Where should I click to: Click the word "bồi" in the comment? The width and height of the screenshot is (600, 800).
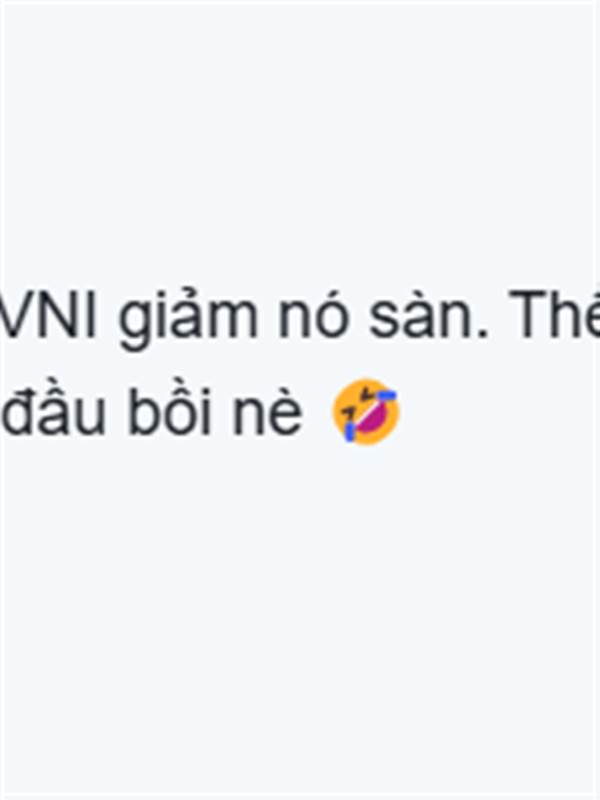click(169, 408)
